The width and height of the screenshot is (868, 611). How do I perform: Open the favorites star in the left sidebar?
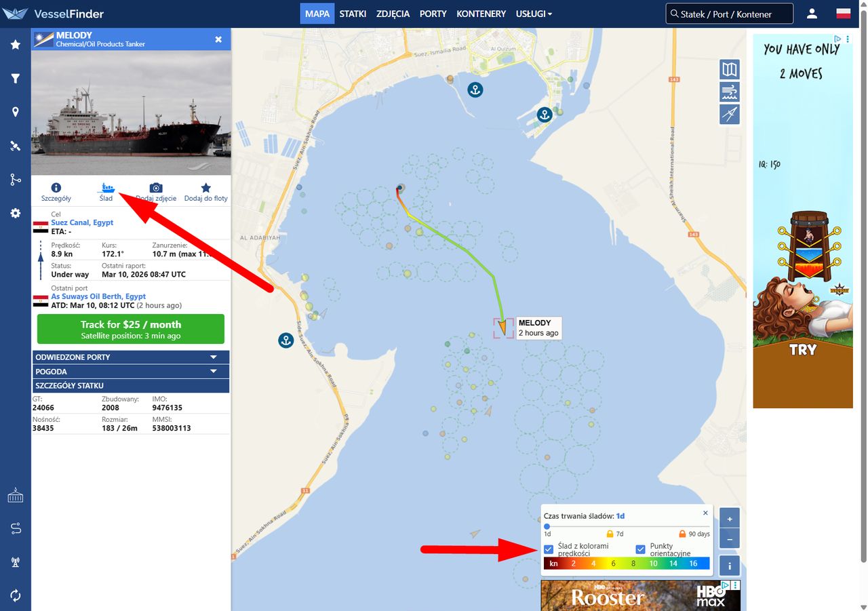(16, 45)
